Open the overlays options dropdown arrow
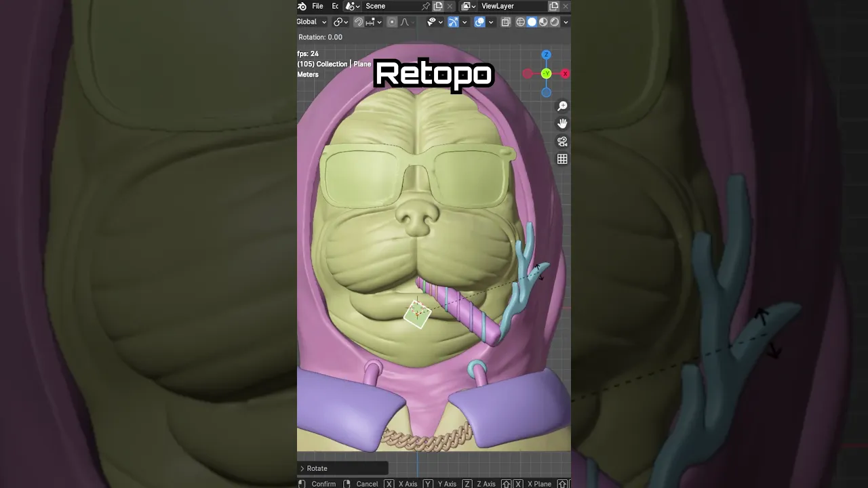 tap(491, 22)
